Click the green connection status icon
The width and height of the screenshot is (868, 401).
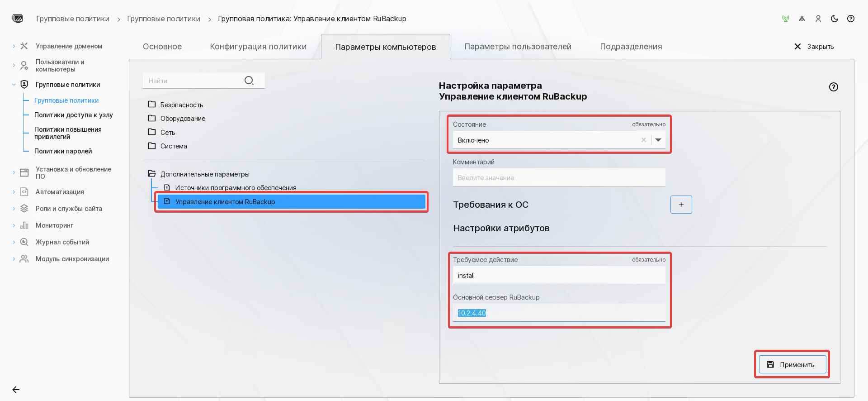[x=786, y=19]
